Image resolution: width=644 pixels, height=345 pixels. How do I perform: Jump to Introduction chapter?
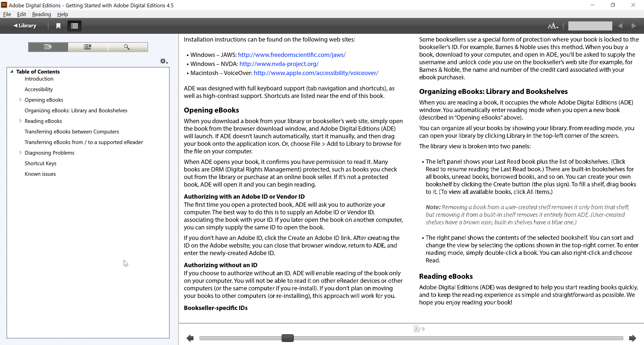pyautogui.click(x=39, y=79)
